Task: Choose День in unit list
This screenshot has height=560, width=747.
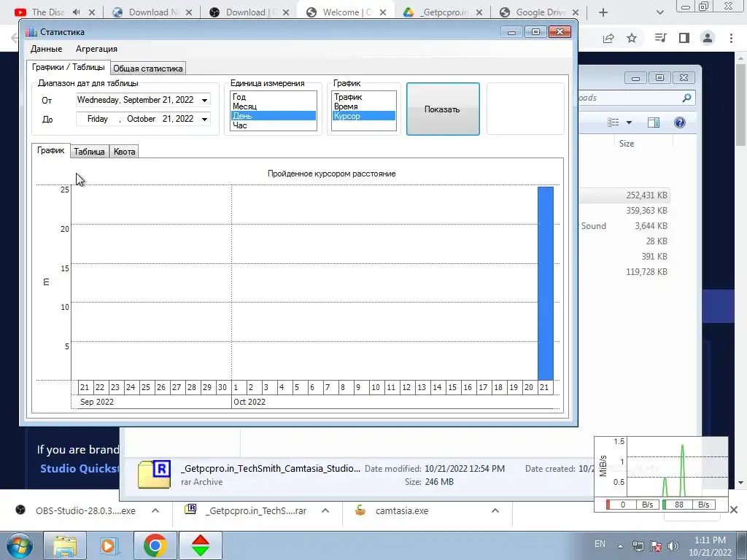Action: tap(273, 116)
